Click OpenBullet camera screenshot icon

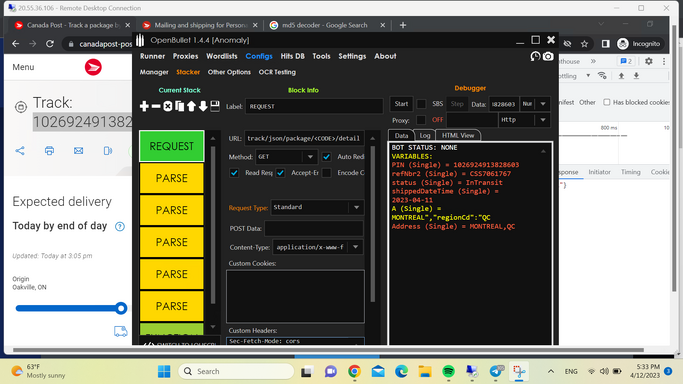548,57
